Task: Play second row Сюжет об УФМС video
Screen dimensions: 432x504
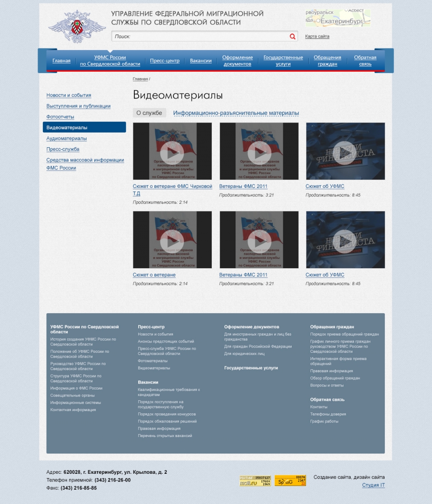Action: (345, 240)
